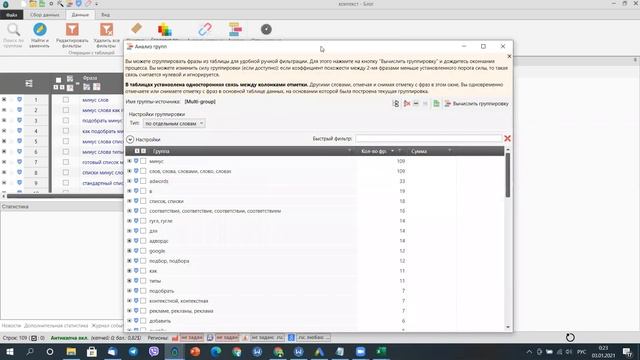Click the first icon in dialog toolbar
Screen dimensions: 640x360
396,104
